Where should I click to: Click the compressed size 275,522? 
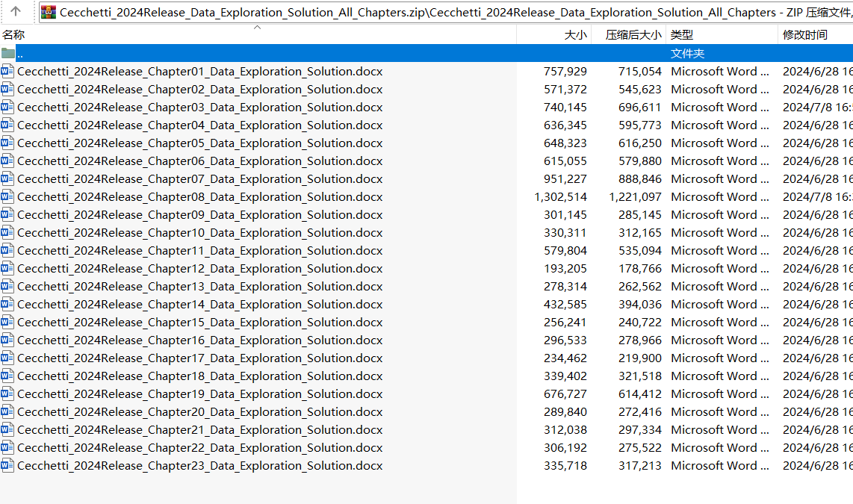[x=639, y=448]
